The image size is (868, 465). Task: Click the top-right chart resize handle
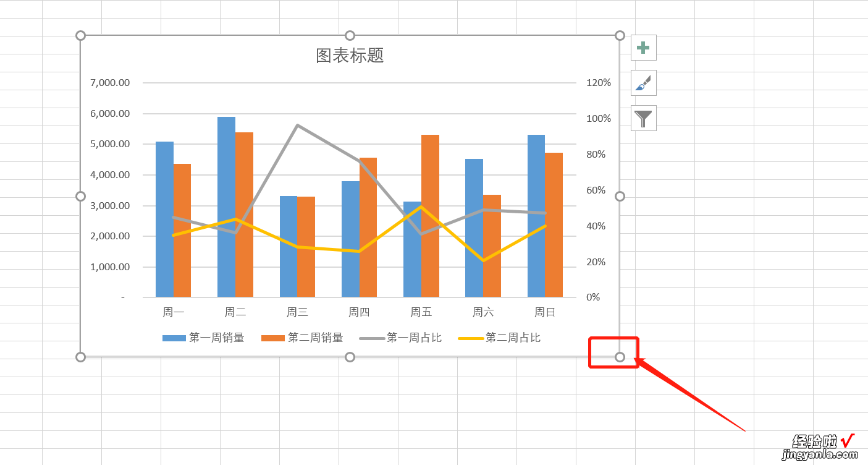pyautogui.click(x=620, y=36)
